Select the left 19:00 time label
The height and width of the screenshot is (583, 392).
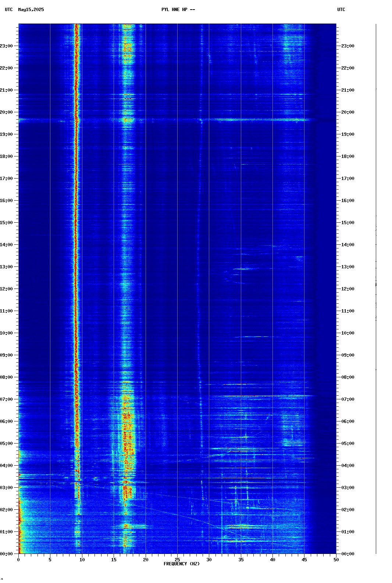pos(6,134)
